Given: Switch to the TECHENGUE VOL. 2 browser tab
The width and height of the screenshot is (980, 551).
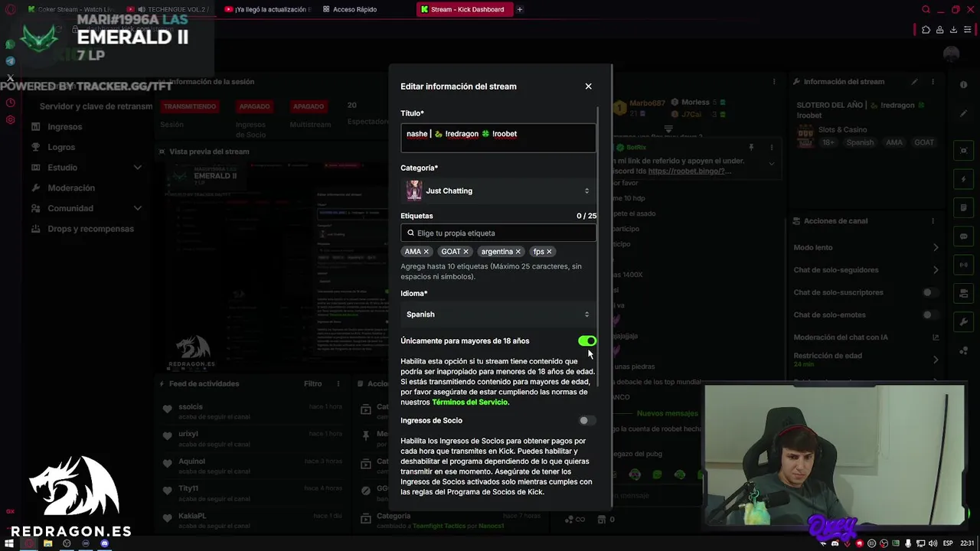Looking at the screenshot, I should [172, 9].
